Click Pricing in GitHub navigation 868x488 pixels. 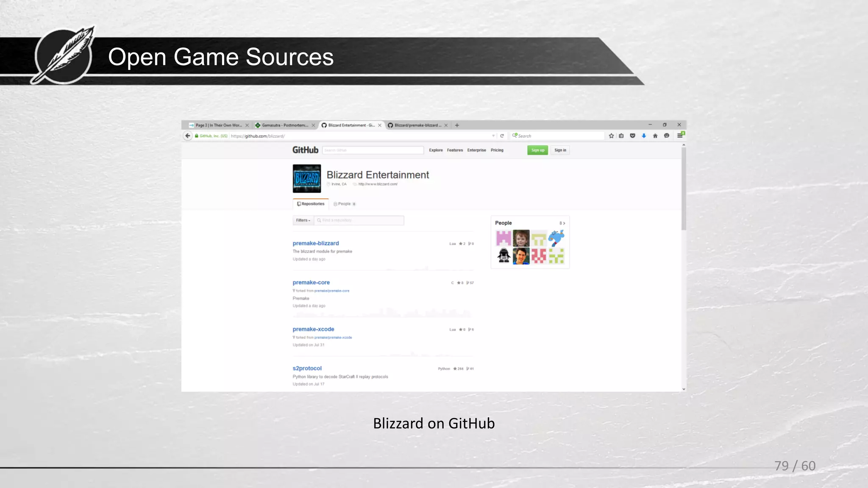(x=497, y=150)
